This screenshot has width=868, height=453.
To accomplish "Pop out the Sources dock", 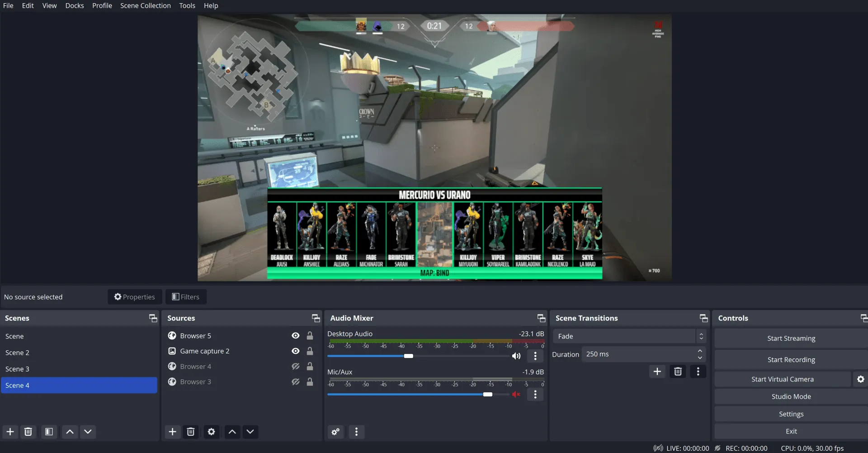I will click(x=316, y=318).
